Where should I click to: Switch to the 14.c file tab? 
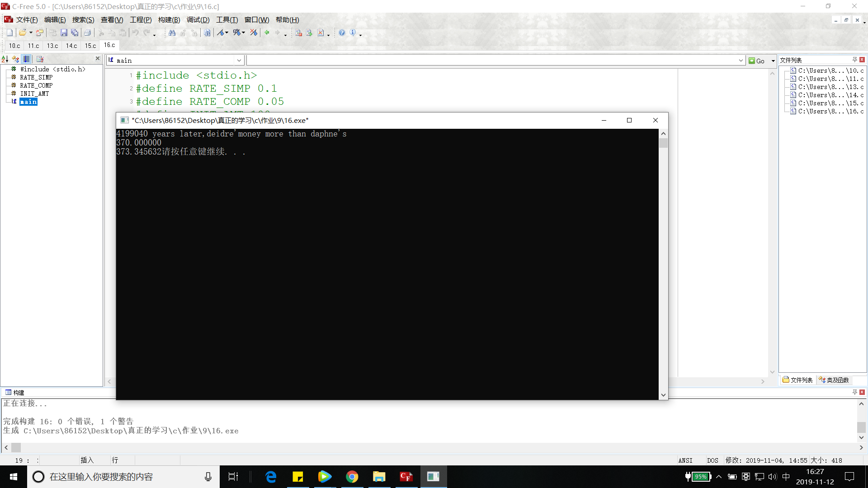[71, 46]
